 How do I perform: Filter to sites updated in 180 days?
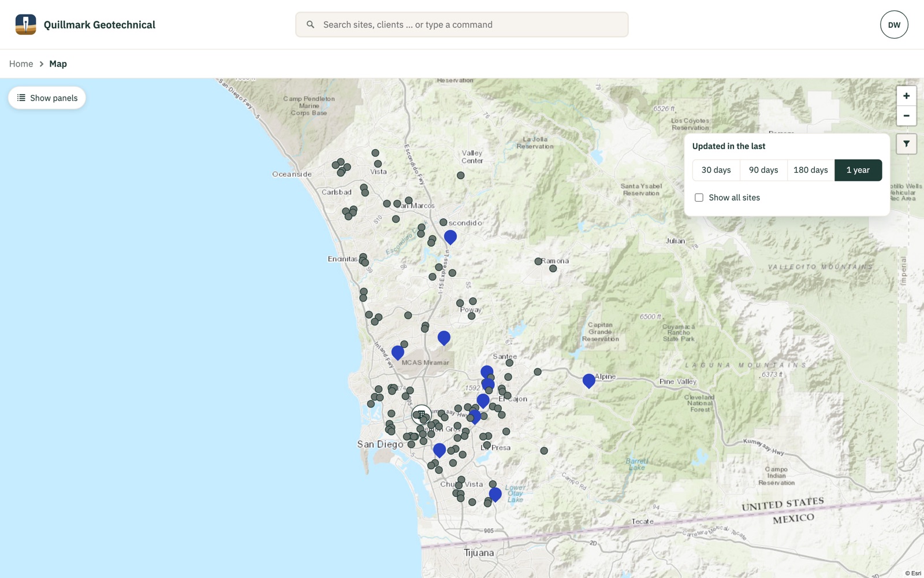(x=811, y=170)
